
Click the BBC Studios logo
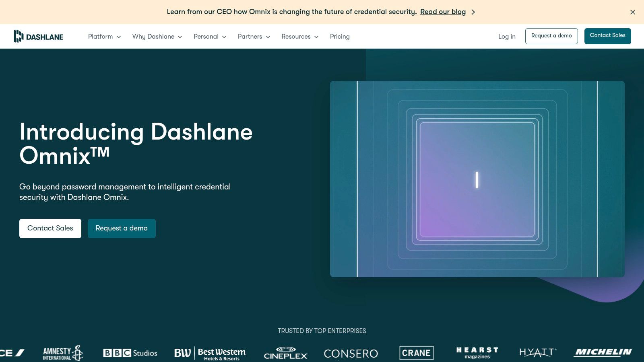click(x=130, y=353)
